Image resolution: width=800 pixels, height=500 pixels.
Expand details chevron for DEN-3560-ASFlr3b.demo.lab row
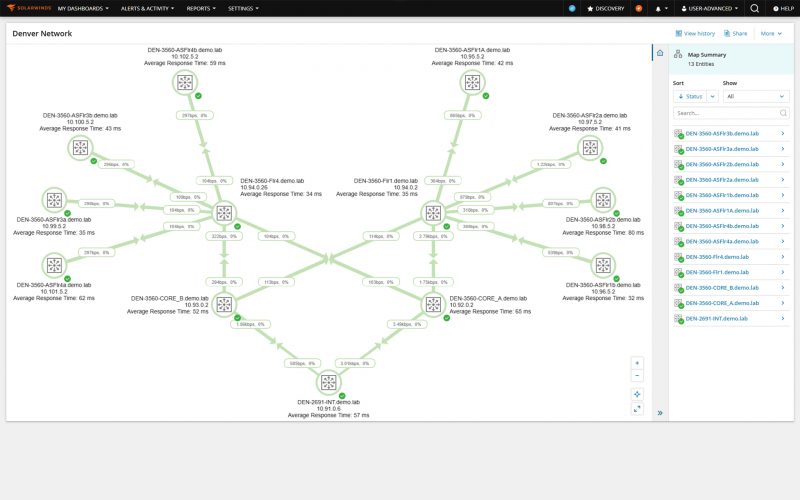point(783,134)
